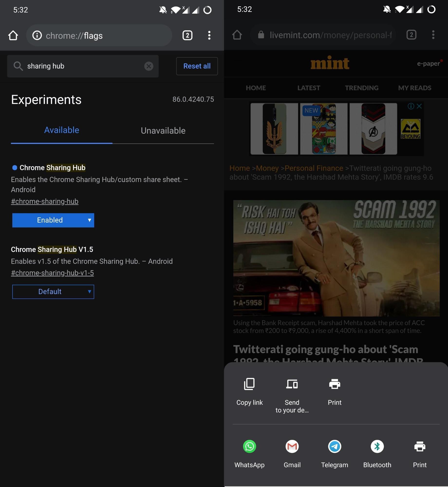Switch to the Unavailable tab
Viewport: 448px width, 487px height.
tap(163, 131)
